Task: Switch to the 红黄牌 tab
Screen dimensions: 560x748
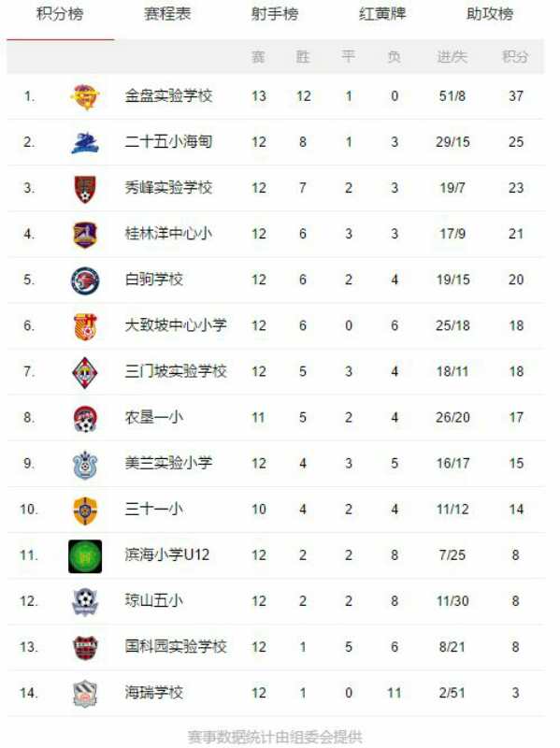Action: pyautogui.click(x=382, y=14)
